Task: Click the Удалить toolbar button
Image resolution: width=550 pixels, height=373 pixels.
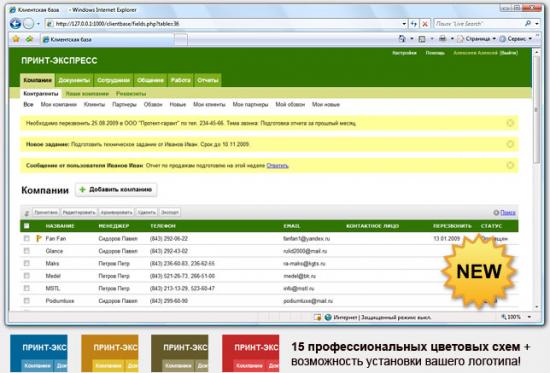Action: (146, 212)
